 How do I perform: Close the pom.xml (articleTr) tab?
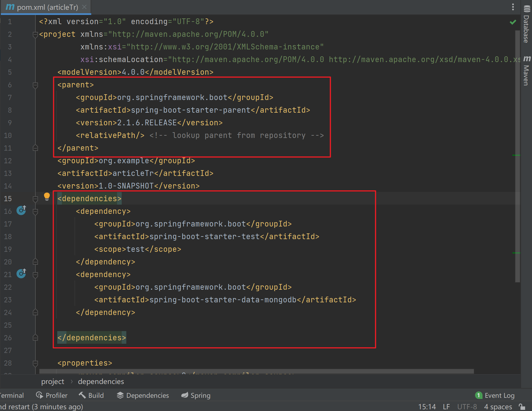84,7
